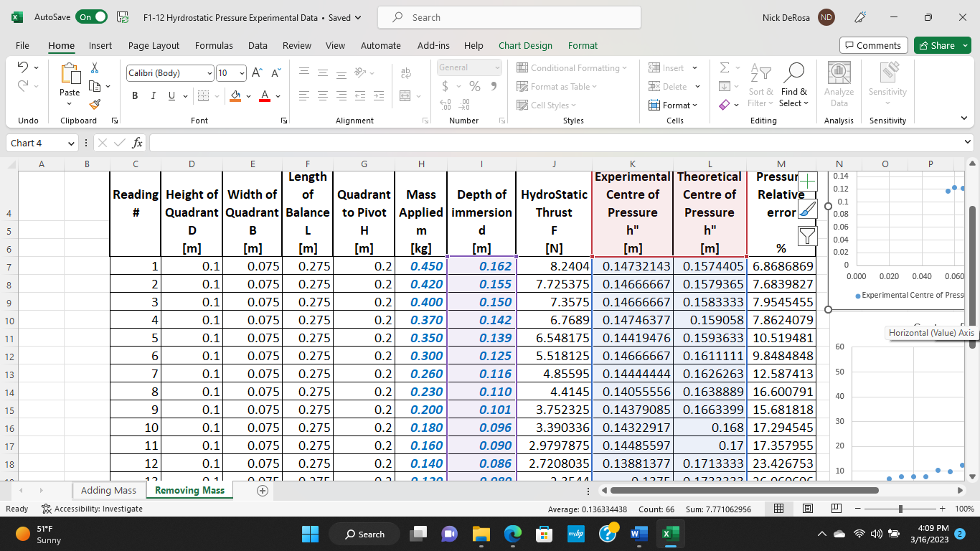Select cell containing 8.2404
Screen dimensions: 980x551
coord(554,266)
